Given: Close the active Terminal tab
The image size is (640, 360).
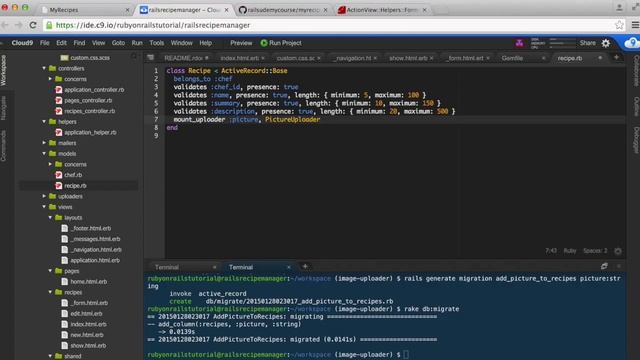Looking at the screenshot, I should coord(289,267).
